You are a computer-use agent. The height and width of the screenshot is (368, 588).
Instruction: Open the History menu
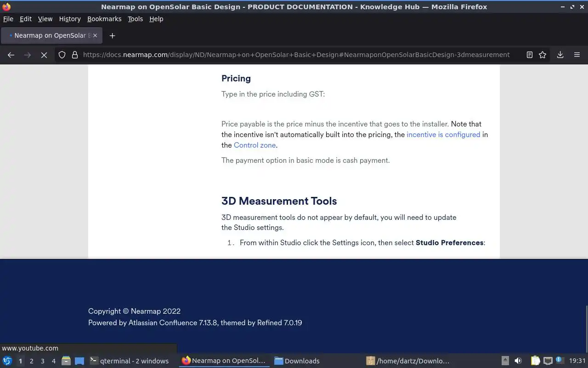click(x=70, y=19)
